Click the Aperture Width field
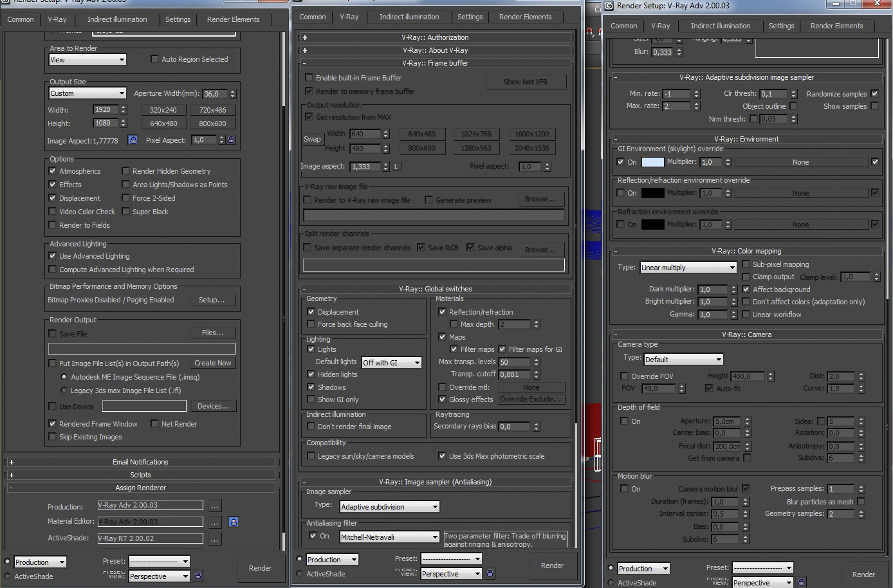Screen dimensions: 893x588 pyautogui.click(x=216, y=93)
